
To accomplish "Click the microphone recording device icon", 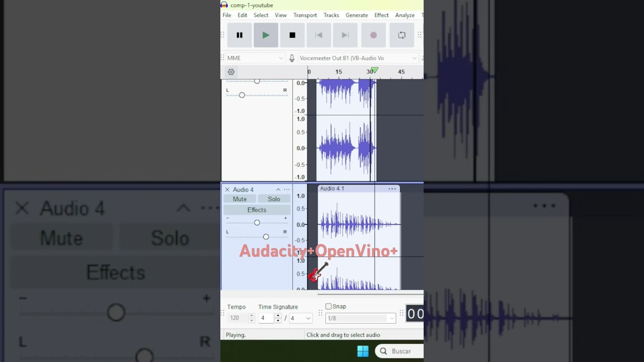I will pos(292,58).
